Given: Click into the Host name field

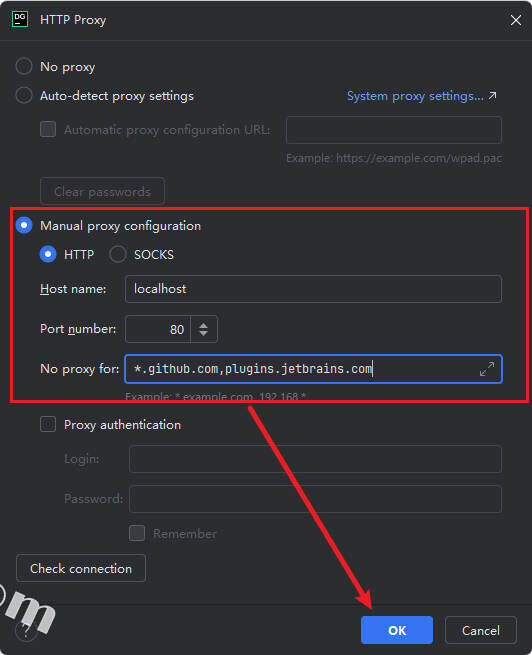Looking at the screenshot, I should [313, 289].
